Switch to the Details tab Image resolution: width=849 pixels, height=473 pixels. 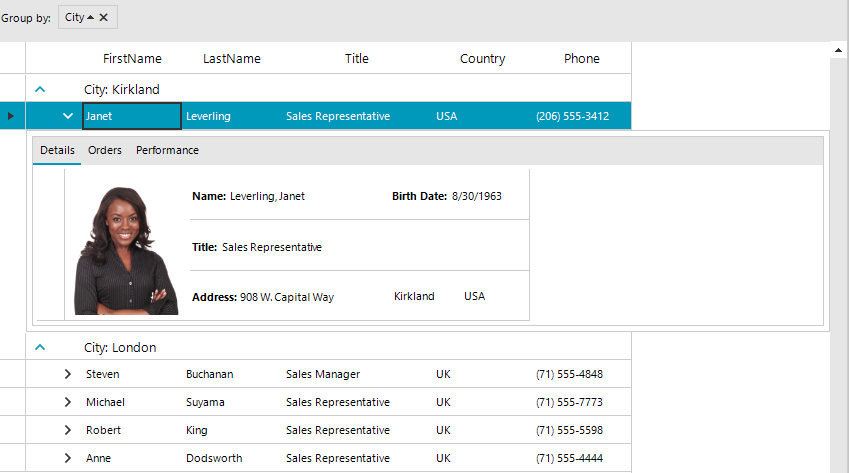(57, 150)
